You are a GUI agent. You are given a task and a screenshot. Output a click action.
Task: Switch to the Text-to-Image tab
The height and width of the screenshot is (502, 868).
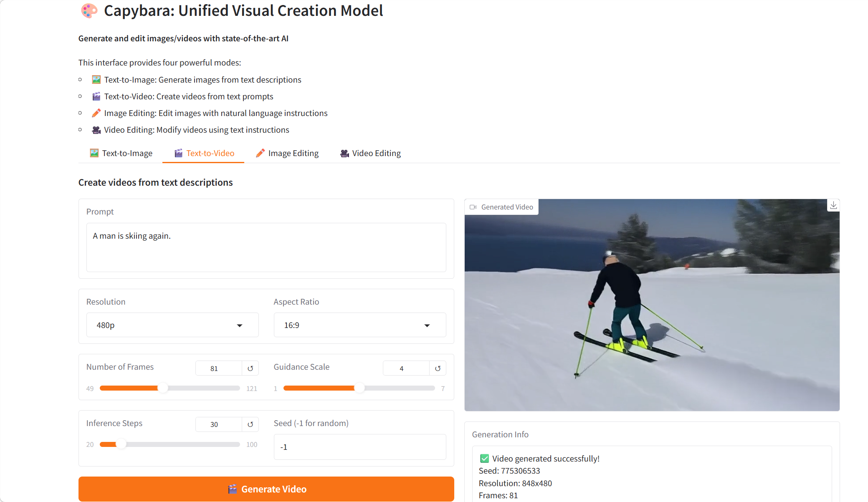[x=121, y=153]
